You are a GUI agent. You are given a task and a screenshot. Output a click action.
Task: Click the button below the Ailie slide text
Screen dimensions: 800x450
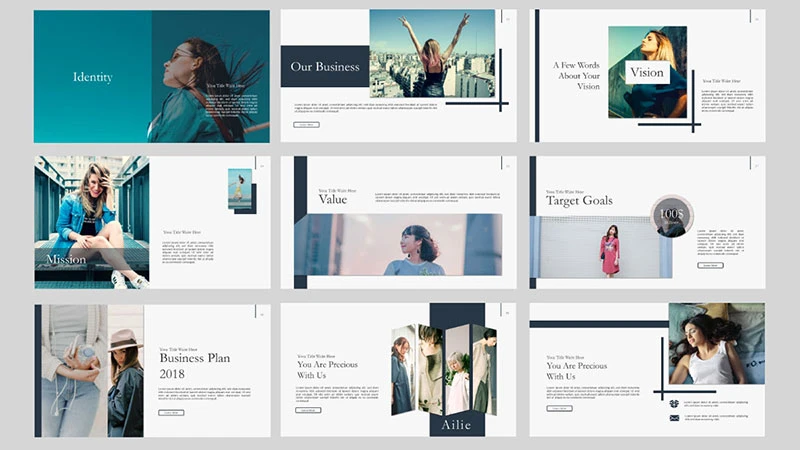tap(309, 410)
